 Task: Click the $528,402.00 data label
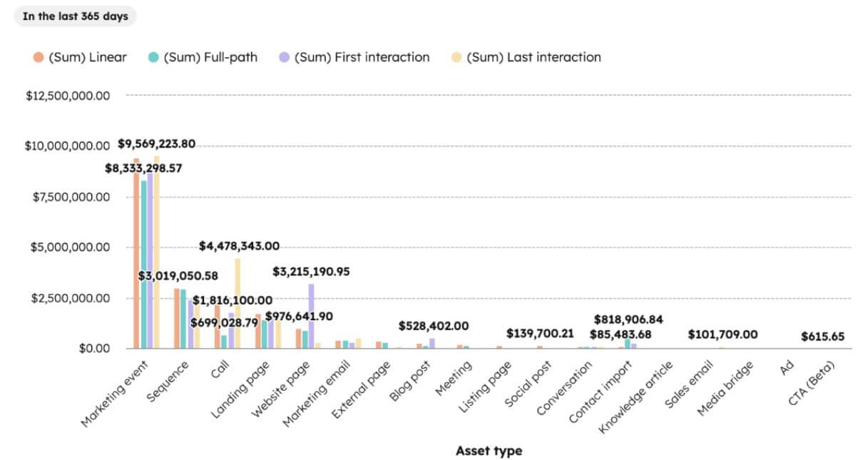click(x=433, y=325)
